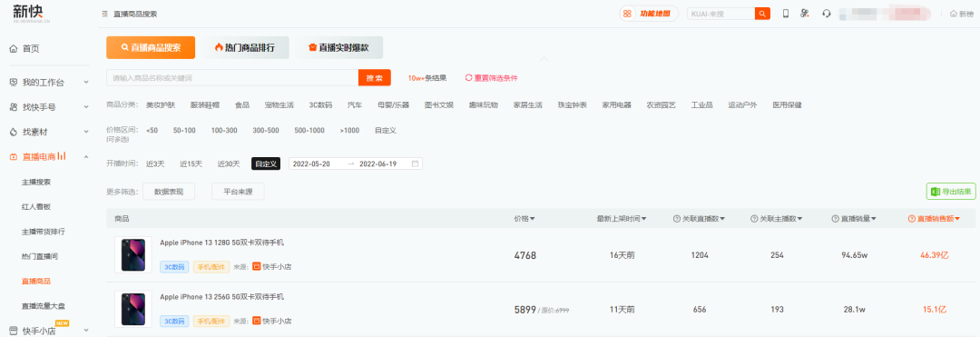
Task: Click the Kuaishou add-account icon in header
Action: pos(805,14)
